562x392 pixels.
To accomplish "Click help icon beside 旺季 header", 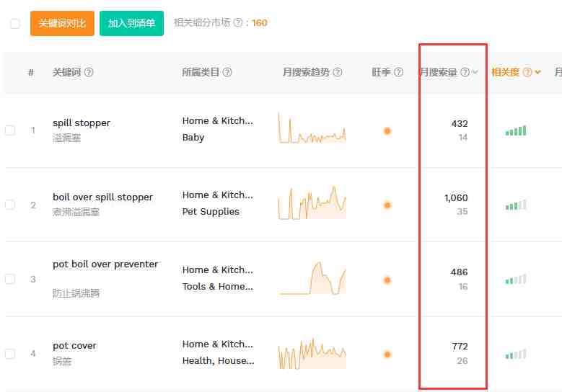I will 399,73.
